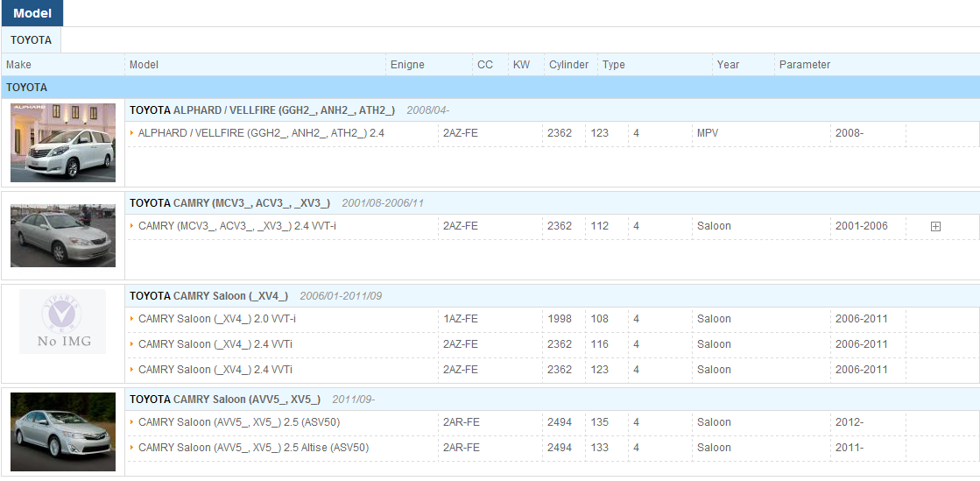The width and height of the screenshot is (980, 481).
Task: Expand parameters for Camry 2.4 VVT-i row
Action: 935,226
